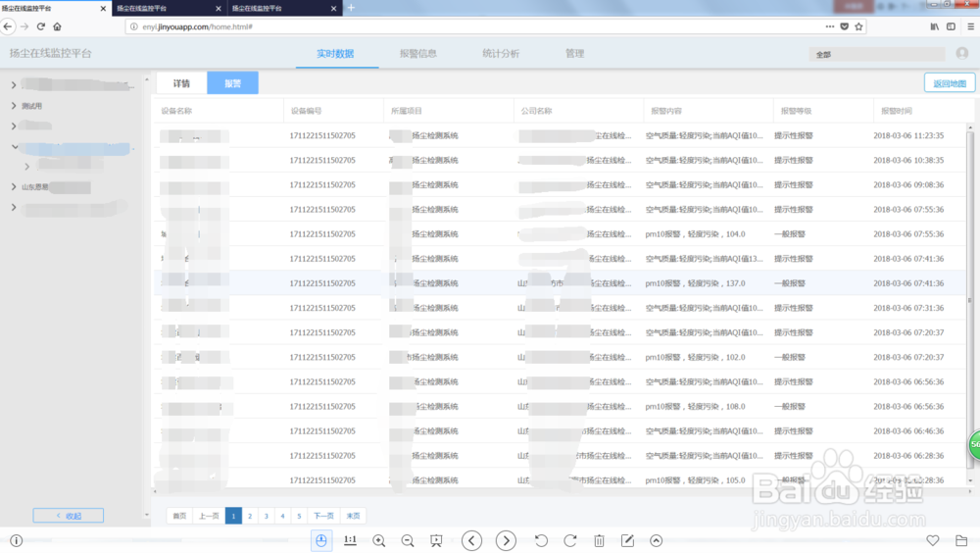Show image info icon at bottom left

[x=17, y=540]
